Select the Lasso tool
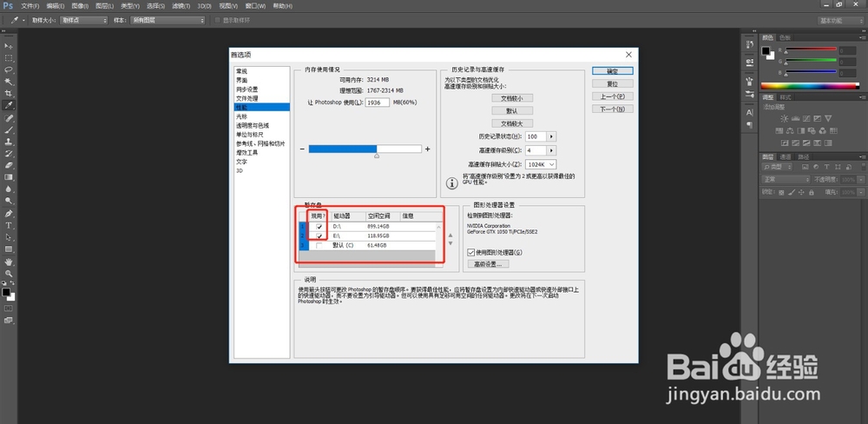The image size is (868, 424). point(9,70)
